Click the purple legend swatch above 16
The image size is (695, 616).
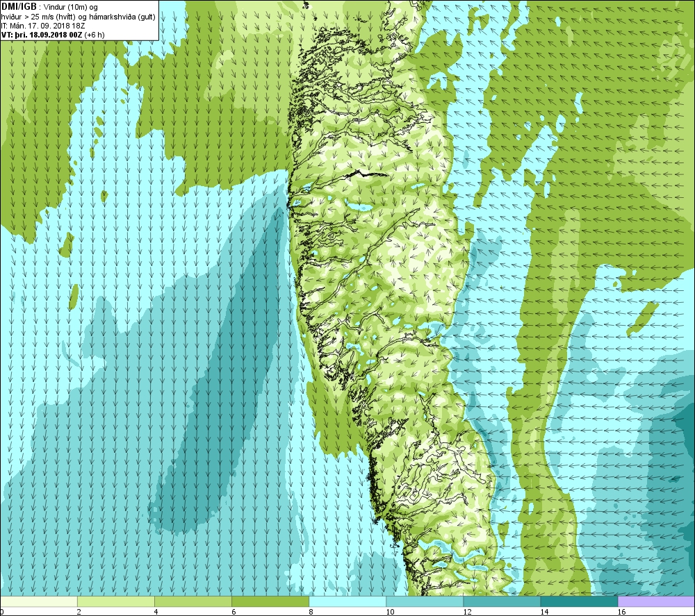pos(656,601)
